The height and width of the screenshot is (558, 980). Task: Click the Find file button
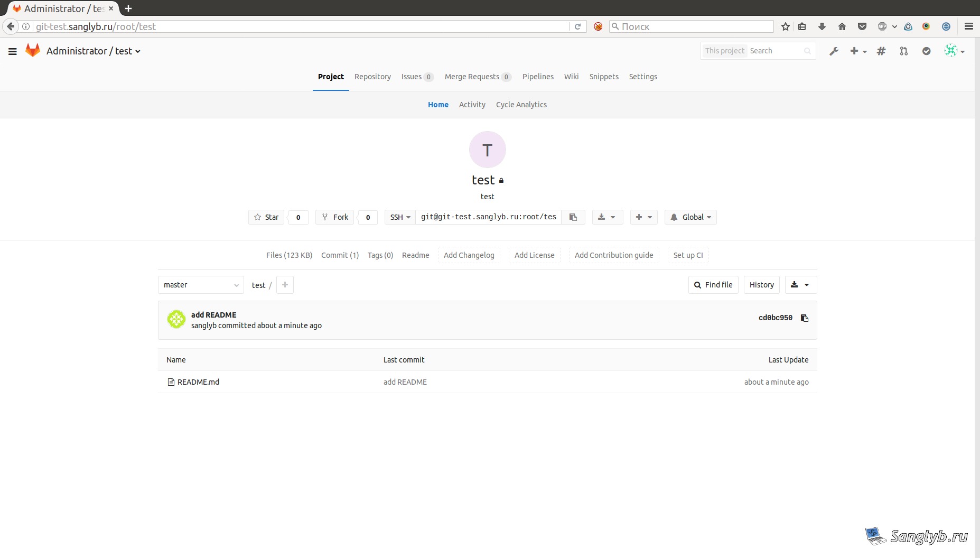pos(713,285)
